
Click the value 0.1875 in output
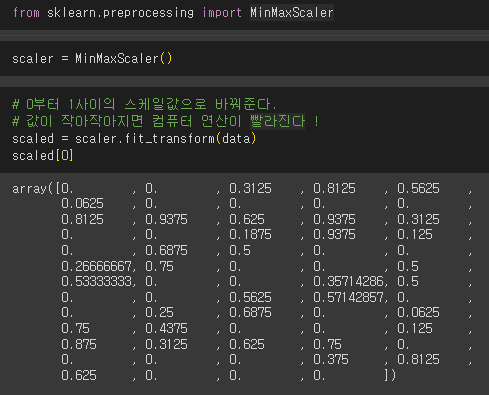(x=250, y=235)
